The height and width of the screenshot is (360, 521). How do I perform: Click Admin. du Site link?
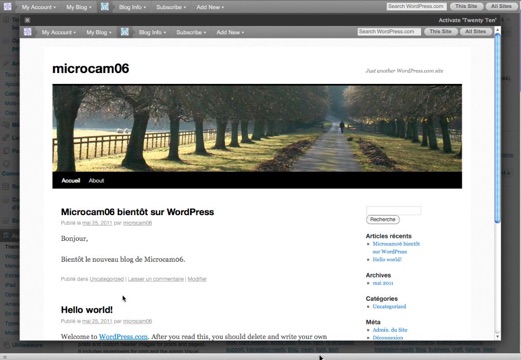tap(390, 330)
